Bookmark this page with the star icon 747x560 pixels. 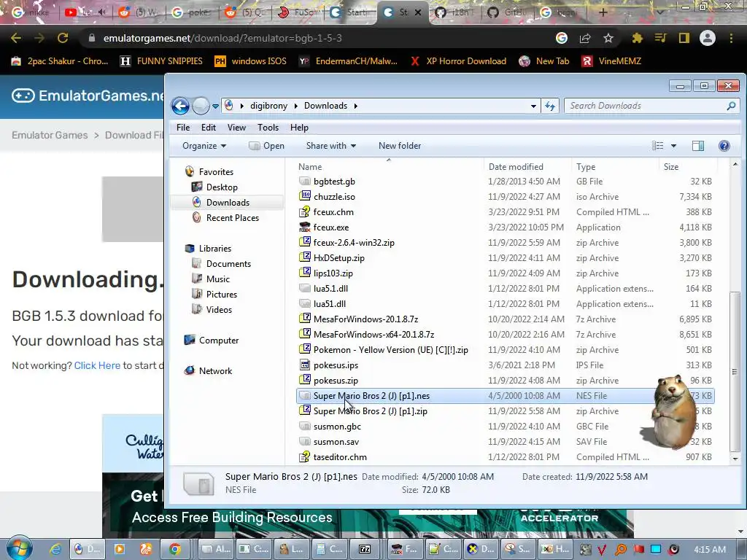[608, 38]
